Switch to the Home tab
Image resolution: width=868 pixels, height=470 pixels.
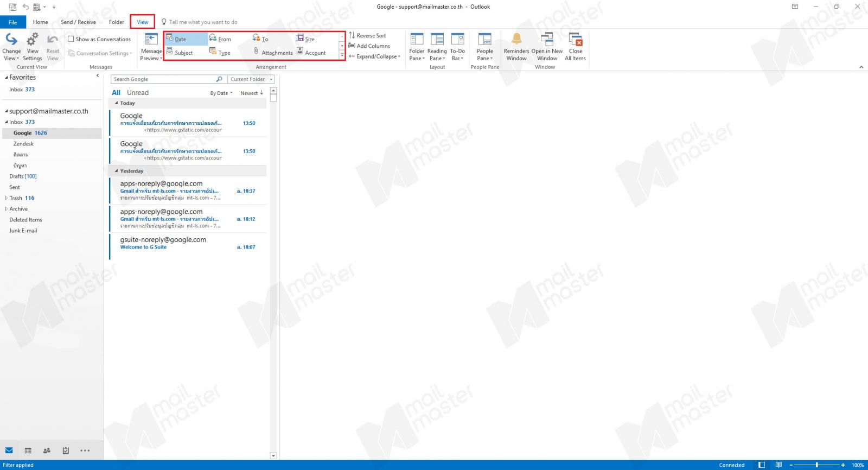(40, 22)
